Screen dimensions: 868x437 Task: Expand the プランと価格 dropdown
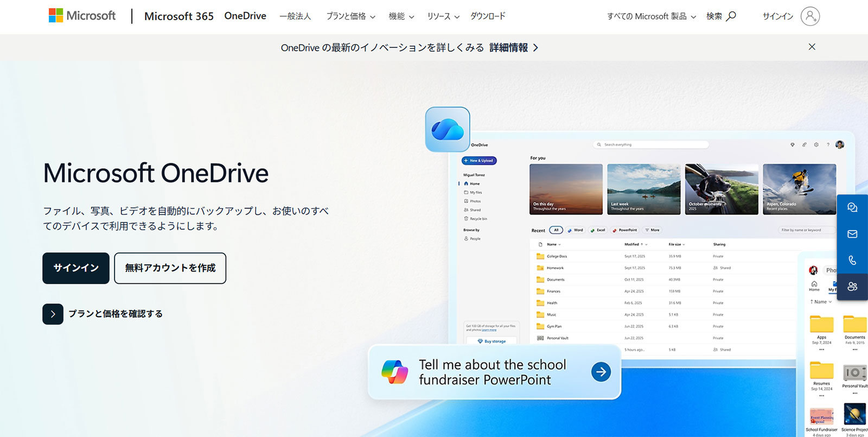(x=350, y=16)
